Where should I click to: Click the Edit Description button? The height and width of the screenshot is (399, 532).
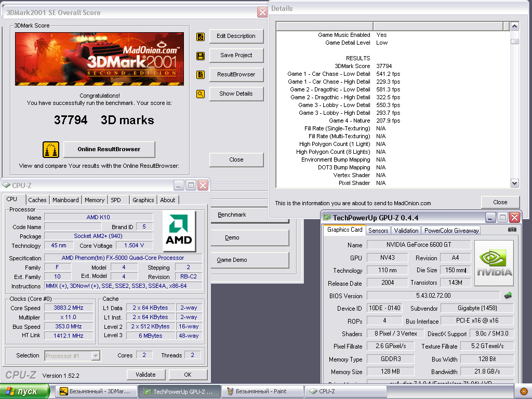[236, 36]
